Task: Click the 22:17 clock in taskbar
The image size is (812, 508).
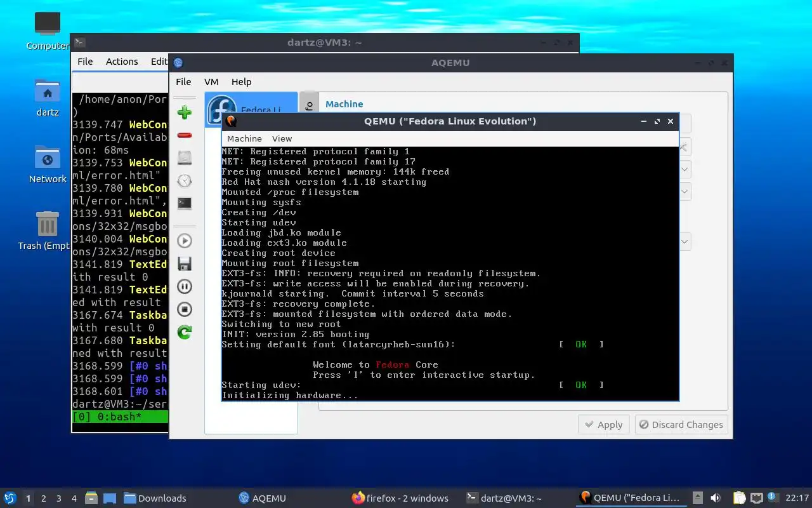Action: 797,498
